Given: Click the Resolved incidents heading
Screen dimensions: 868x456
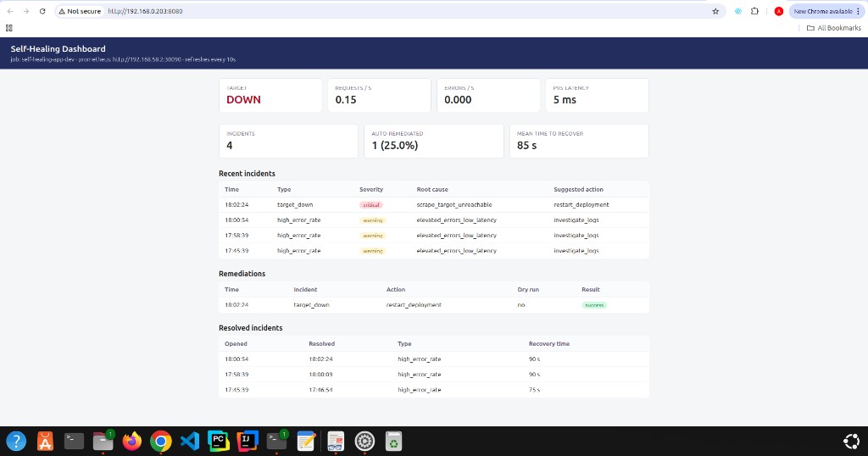Looking at the screenshot, I should (x=250, y=328).
